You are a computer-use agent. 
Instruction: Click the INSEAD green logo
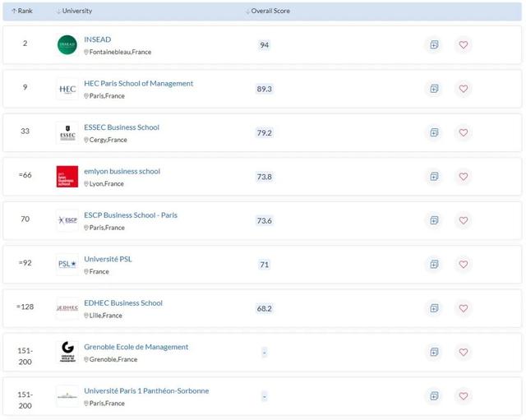click(67, 44)
